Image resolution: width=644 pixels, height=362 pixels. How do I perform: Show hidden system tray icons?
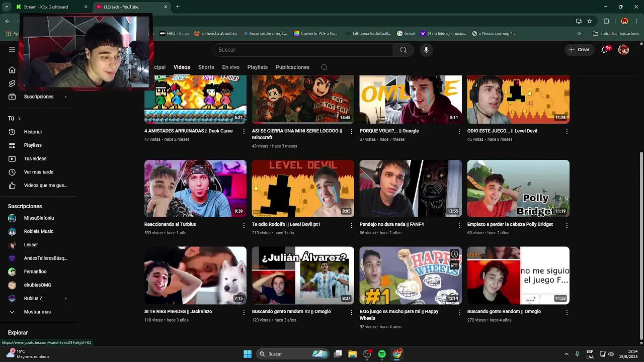point(566,354)
